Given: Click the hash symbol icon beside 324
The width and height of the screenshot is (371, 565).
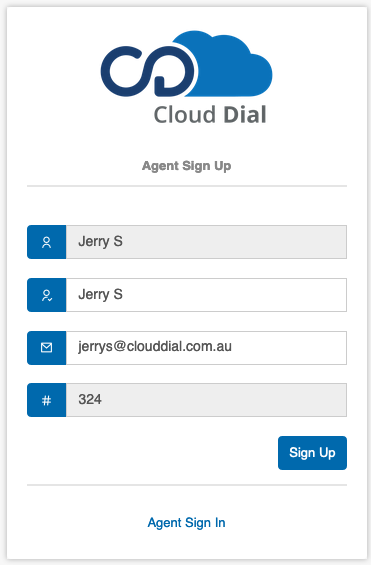Looking at the screenshot, I should pos(46,400).
